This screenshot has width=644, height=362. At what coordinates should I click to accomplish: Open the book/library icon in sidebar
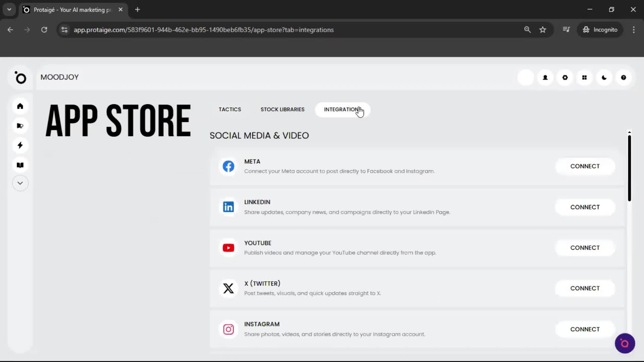pyautogui.click(x=20, y=165)
